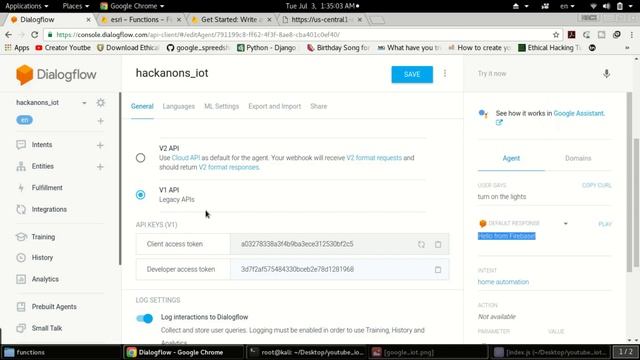Add a new language plus icon
640x360 pixels.
click(x=100, y=121)
